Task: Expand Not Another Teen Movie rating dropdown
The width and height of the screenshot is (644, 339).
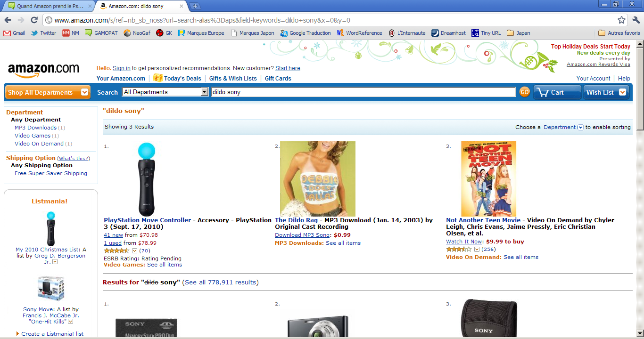Action: pyautogui.click(x=477, y=249)
